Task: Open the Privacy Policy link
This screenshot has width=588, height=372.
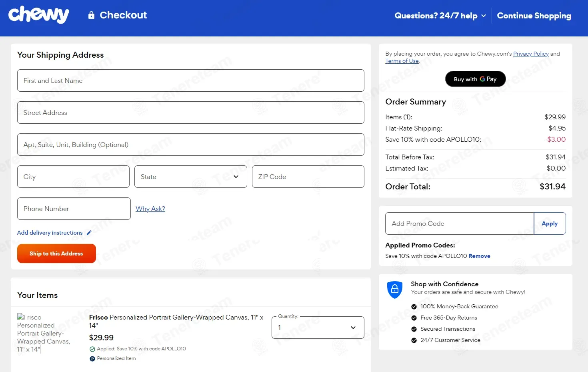Action: (x=531, y=54)
